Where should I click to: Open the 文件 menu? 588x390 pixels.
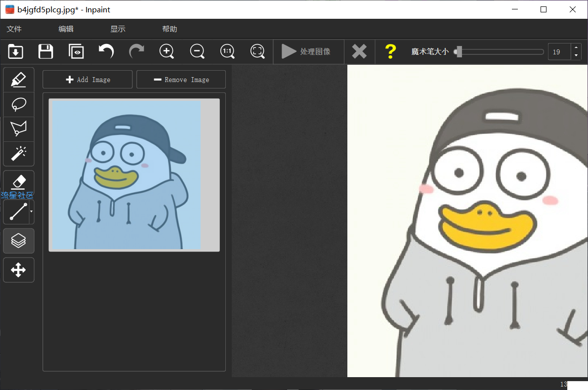point(14,29)
